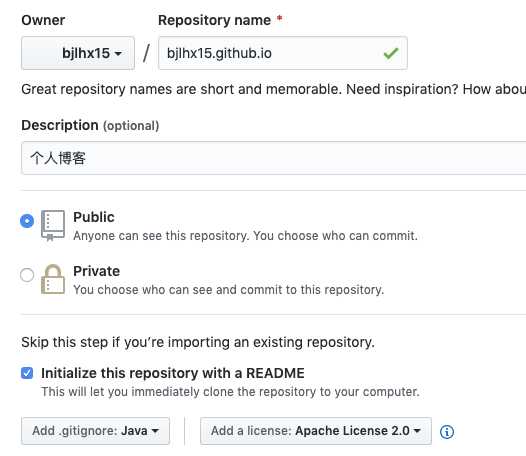Open the Owner dropdown showing bjlhx15
This screenshot has height=456, width=526.
pyautogui.click(x=78, y=53)
